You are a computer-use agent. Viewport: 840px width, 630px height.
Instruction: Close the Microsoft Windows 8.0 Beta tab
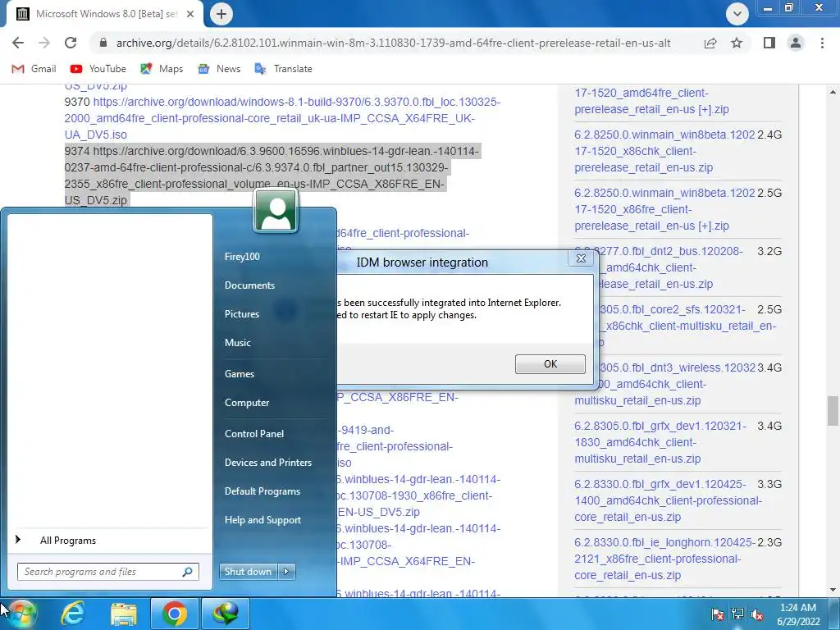pos(190,14)
